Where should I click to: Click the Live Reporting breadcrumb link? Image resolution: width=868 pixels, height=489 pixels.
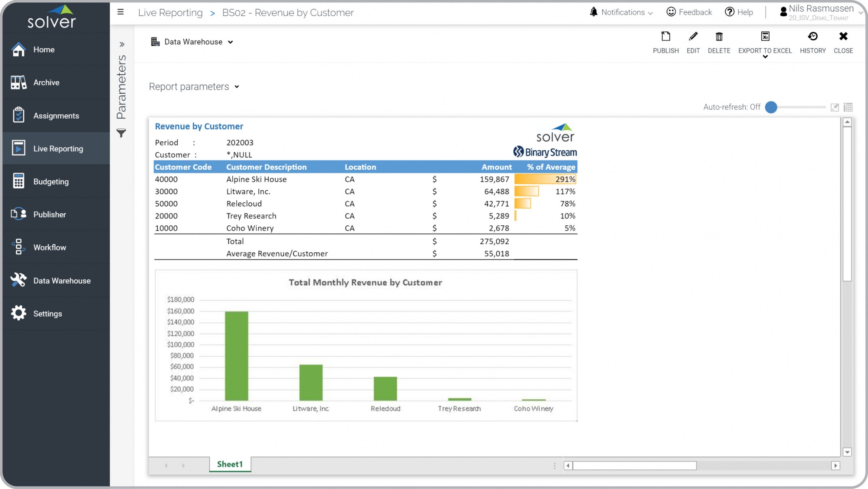click(x=170, y=13)
